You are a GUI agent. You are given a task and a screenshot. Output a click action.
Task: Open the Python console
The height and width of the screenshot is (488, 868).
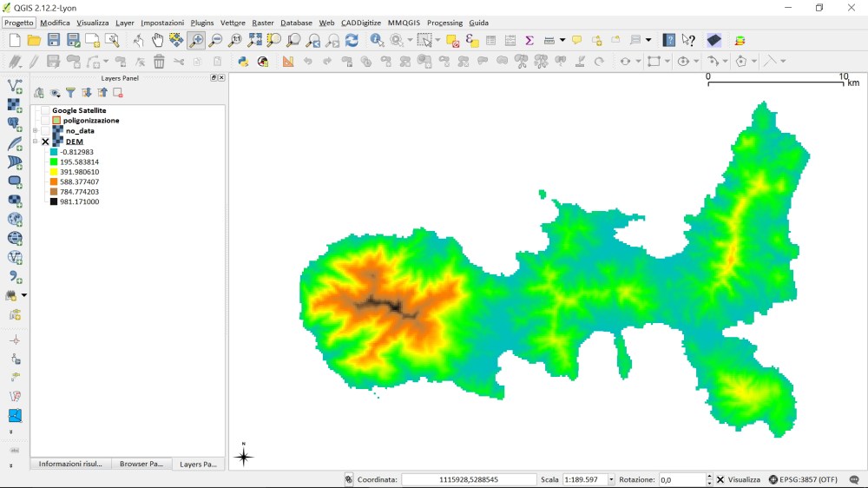[243, 62]
